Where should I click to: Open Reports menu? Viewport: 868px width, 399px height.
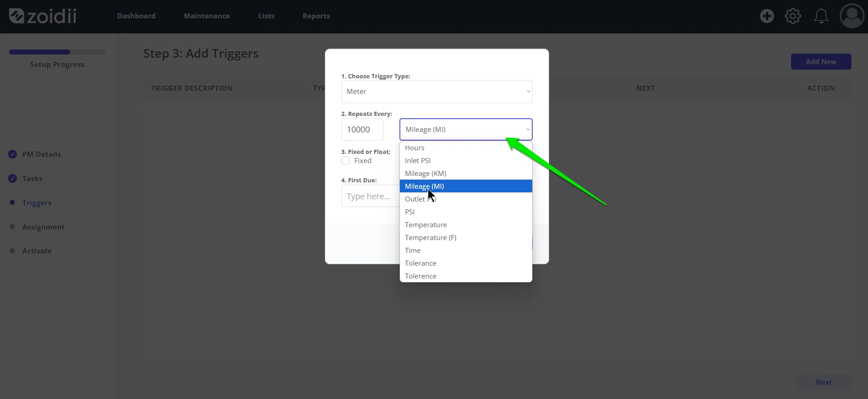316,16
